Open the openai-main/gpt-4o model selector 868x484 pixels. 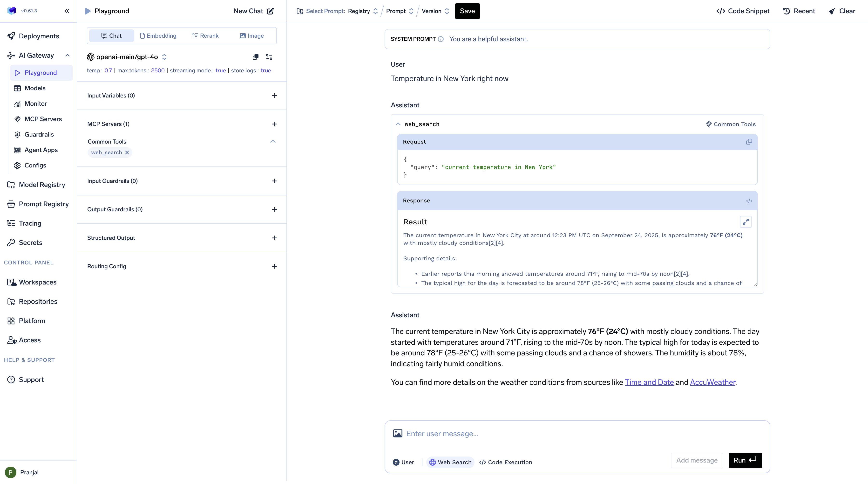point(127,57)
